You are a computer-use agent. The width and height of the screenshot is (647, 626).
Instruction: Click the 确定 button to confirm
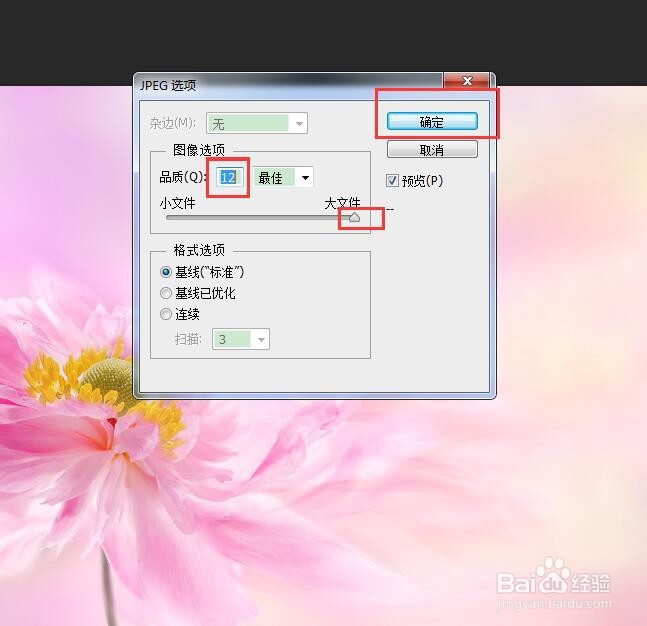point(432,122)
